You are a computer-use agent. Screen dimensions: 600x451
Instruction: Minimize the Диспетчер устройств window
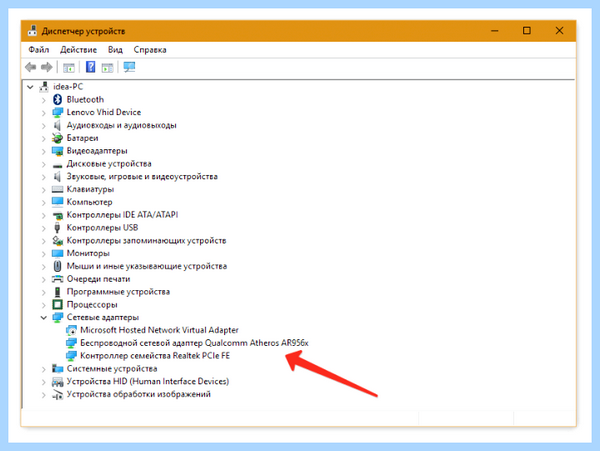495,31
